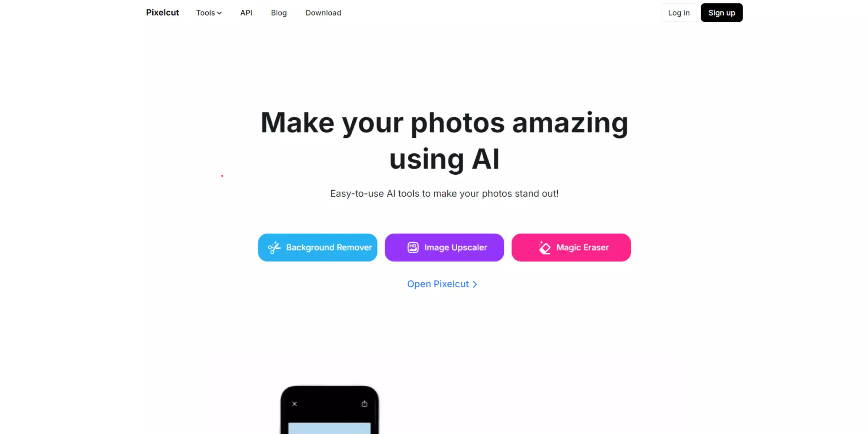The height and width of the screenshot is (434, 868).
Task: Click the Sign up button
Action: 721,13
